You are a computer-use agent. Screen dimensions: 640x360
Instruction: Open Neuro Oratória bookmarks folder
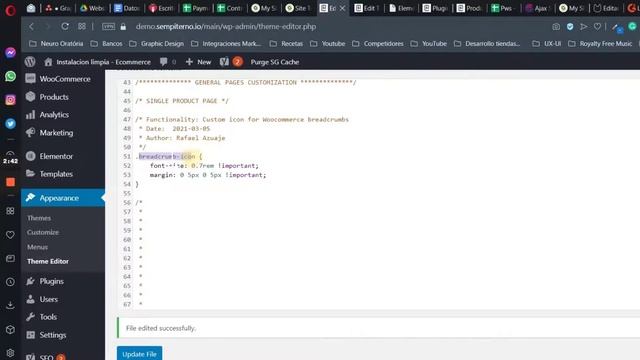[56, 44]
